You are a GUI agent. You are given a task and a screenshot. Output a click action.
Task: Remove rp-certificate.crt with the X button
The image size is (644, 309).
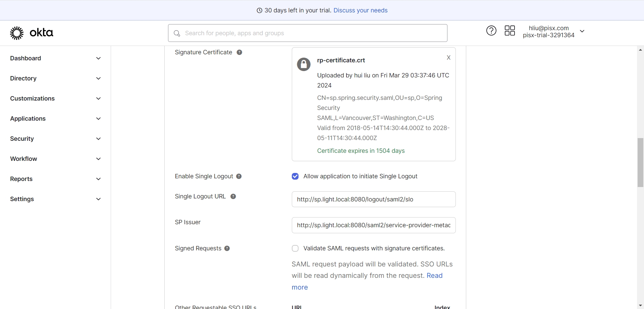point(448,58)
